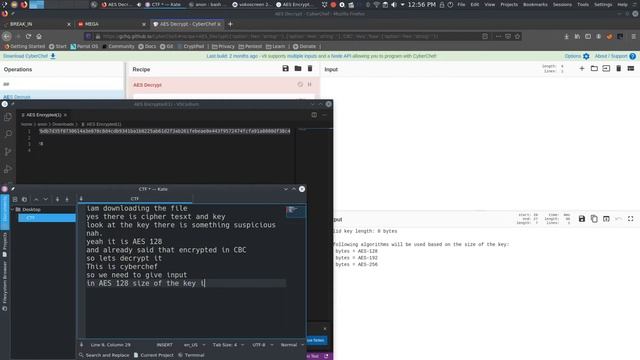Go back in Firefox
This screenshot has width=640, height=360.
point(7,36)
